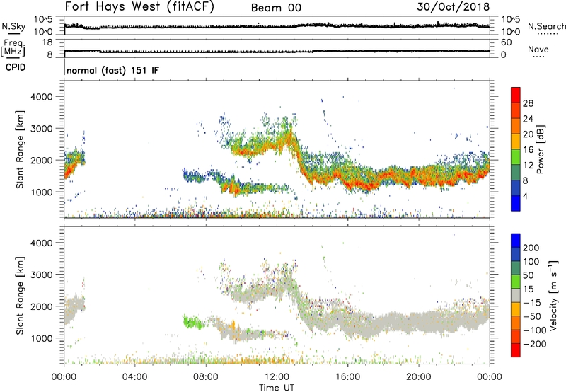Click the '3000' tick of the power panel
Screen dimensions: 566x392
(41, 129)
